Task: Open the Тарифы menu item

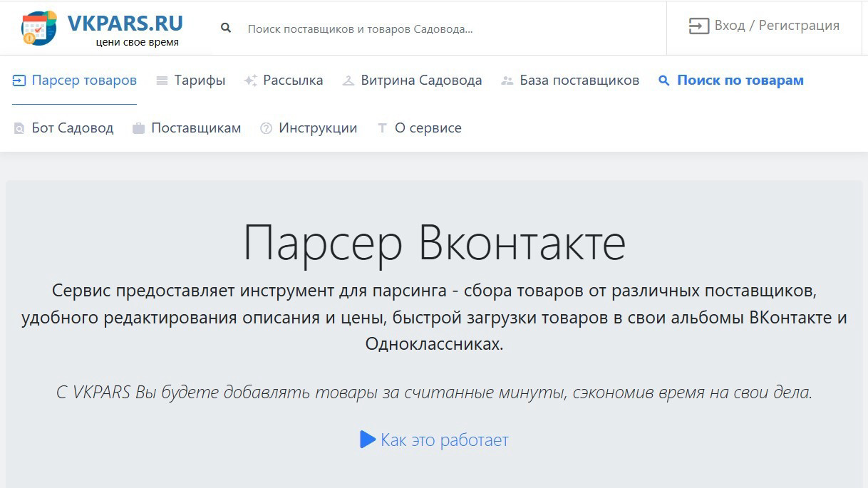Action: point(200,80)
